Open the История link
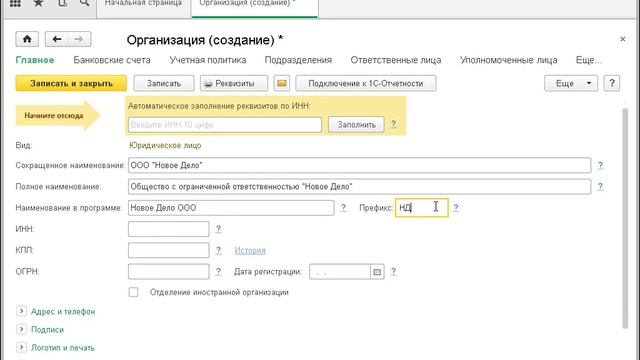The width and height of the screenshot is (640, 360). 250,250
